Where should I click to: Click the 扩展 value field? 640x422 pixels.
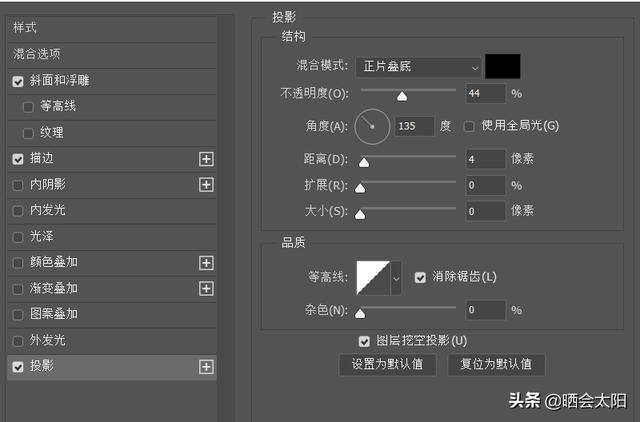485,185
